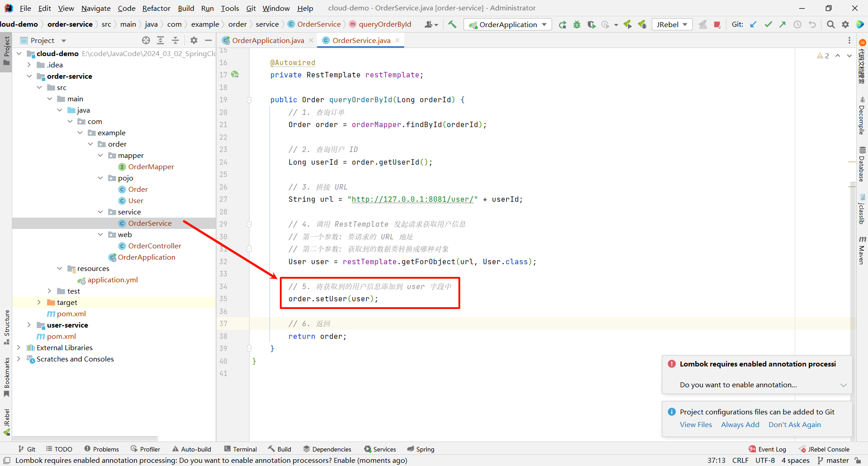Open Project panel options gear
Viewport: 868px width, 466px height.
(194, 40)
